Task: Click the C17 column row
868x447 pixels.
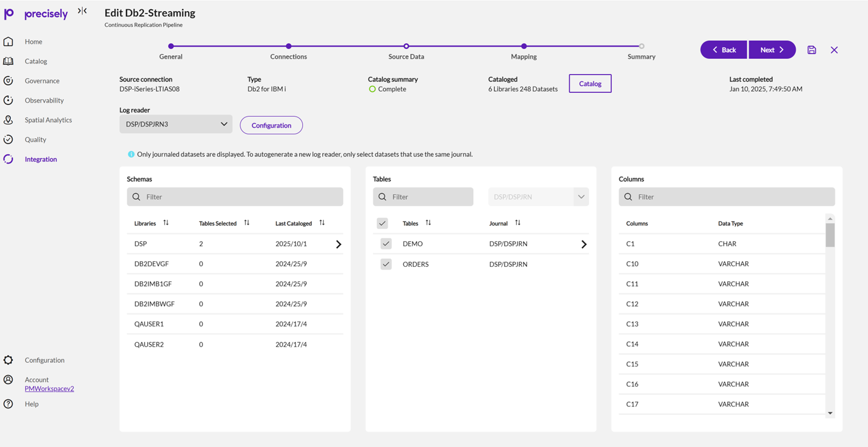Action: (x=722, y=404)
